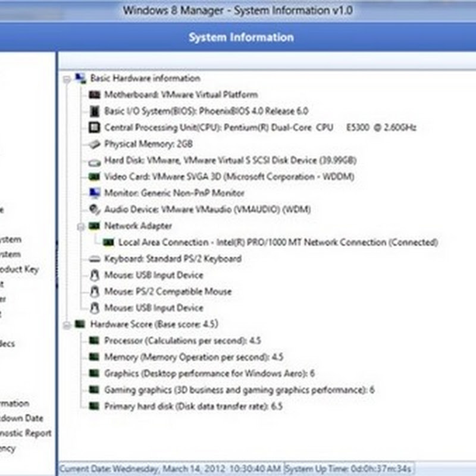Select the VMware SVGA 3D video card row

click(x=229, y=177)
